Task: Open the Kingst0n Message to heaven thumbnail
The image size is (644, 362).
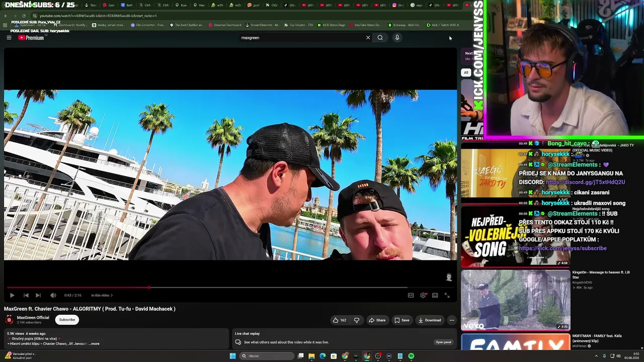Action: coord(516,300)
